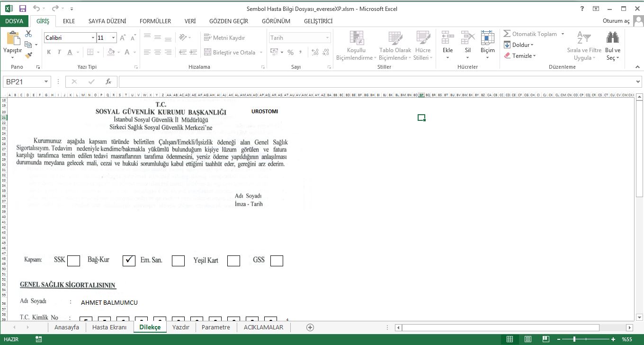Viewport: 644px width, 345px height.
Task: Switch to Page Layout view icon
Action: tap(528, 339)
